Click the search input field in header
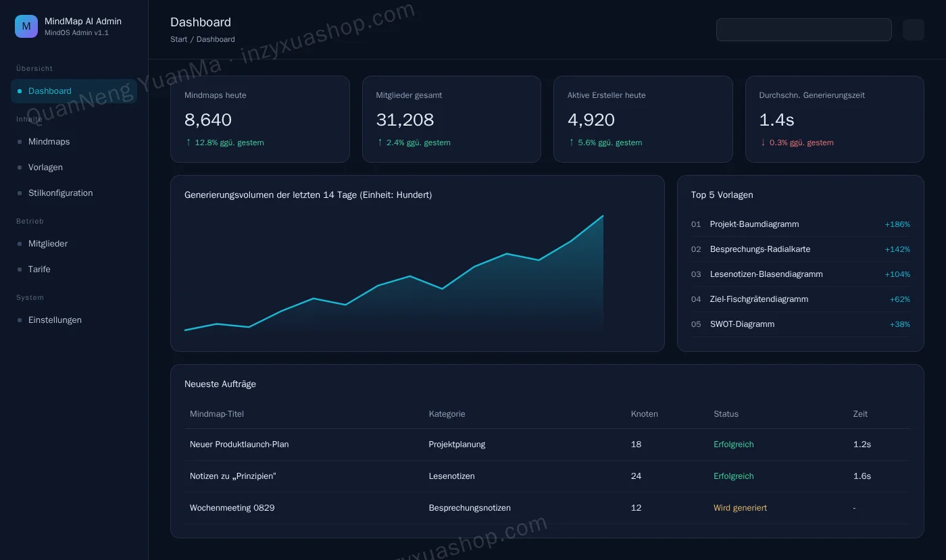The height and width of the screenshot is (560, 946). tap(804, 30)
